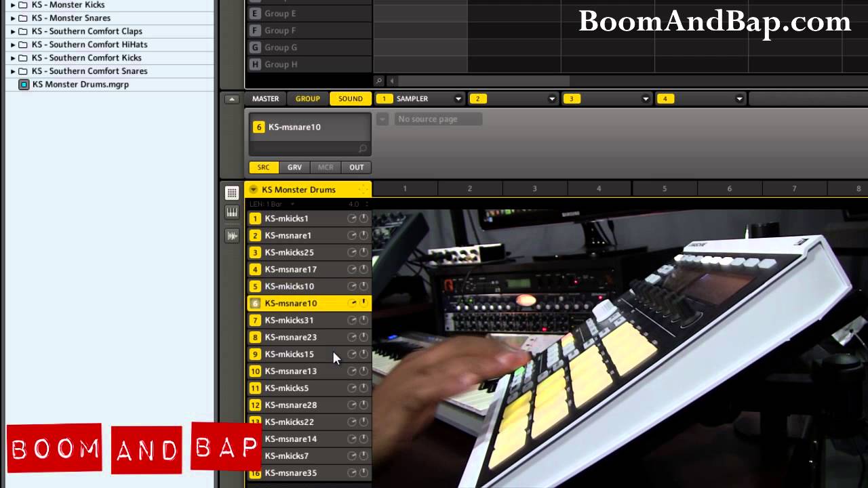Open the module slot 3 dropdown arrow

[646, 99]
